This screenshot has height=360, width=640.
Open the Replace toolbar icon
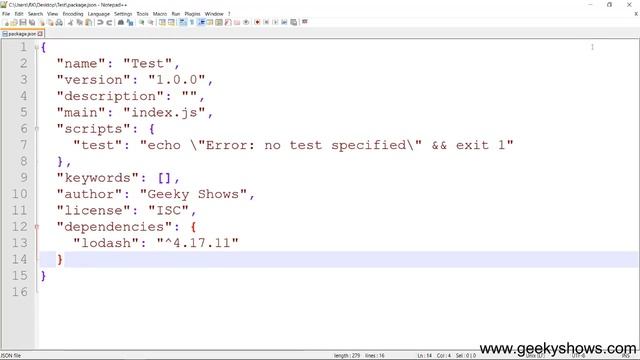click(x=130, y=22)
